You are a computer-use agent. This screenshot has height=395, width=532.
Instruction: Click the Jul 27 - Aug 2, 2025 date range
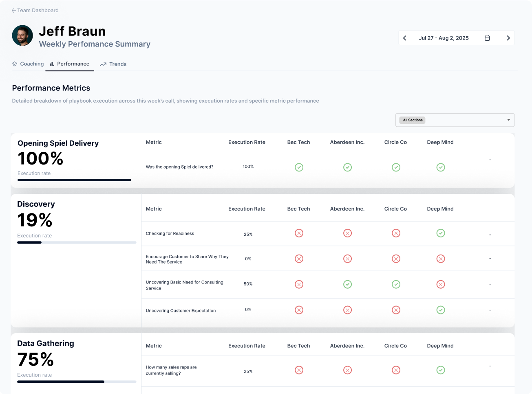(x=444, y=38)
